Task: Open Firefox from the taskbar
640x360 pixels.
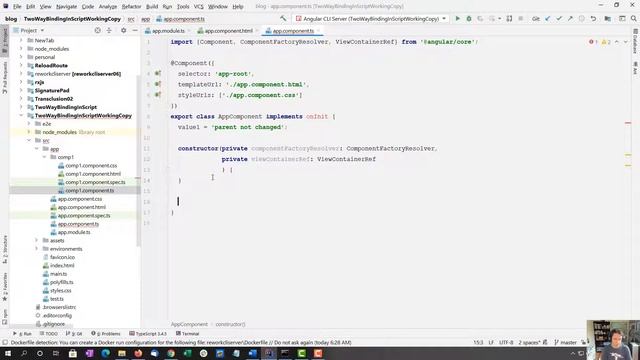Action: (138, 353)
